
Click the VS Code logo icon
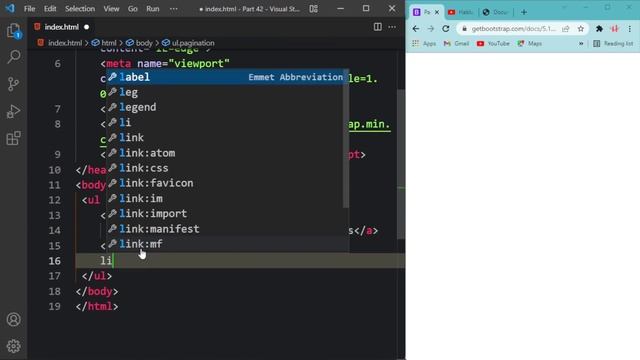coord(10,8)
